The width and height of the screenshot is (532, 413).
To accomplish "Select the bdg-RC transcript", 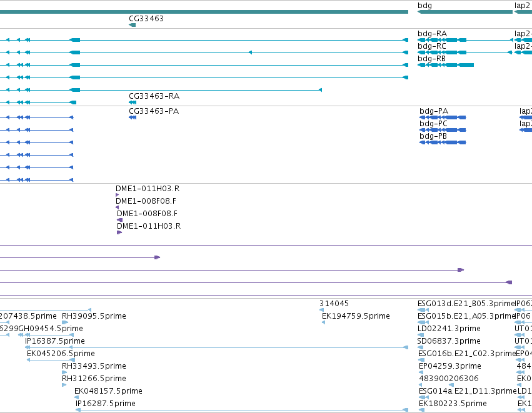I will pos(465,52).
